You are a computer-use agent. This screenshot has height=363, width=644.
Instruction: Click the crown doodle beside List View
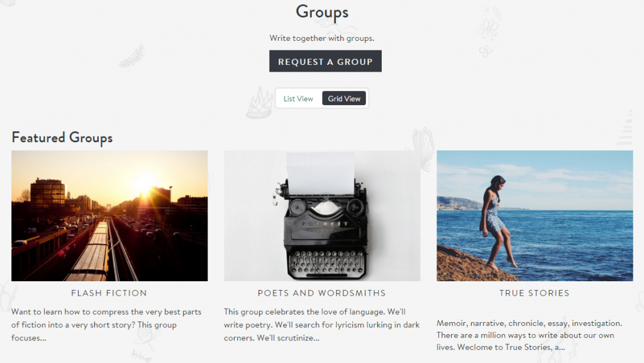[260, 103]
